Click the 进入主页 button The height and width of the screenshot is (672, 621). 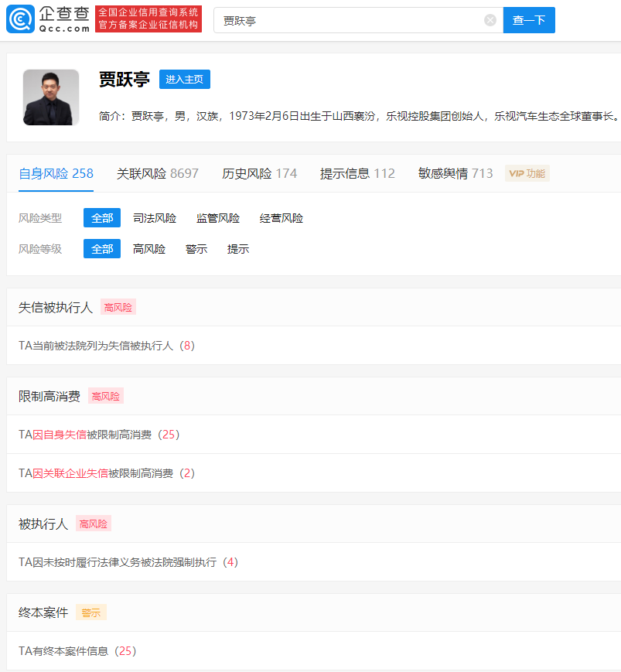(x=184, y=79)
